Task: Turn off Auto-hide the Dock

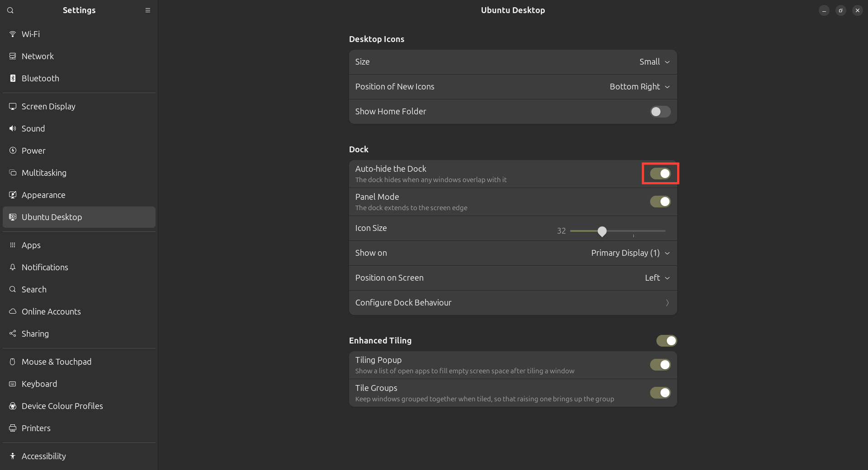Action: coord(660,174)
